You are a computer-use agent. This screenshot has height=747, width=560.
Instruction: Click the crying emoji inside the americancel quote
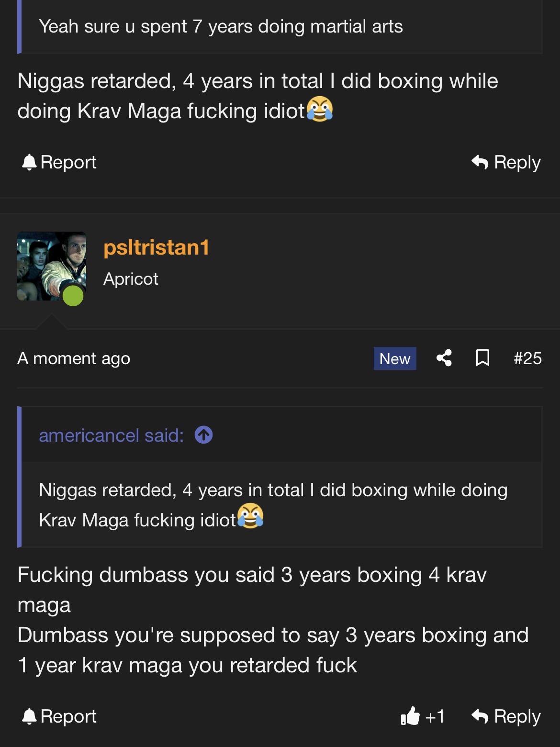(250, 516)
